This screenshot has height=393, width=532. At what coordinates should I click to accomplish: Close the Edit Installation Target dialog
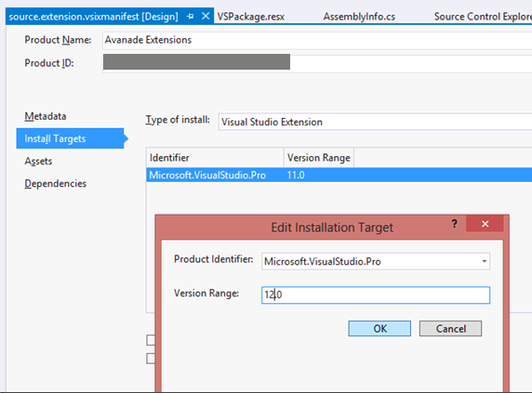485,224
